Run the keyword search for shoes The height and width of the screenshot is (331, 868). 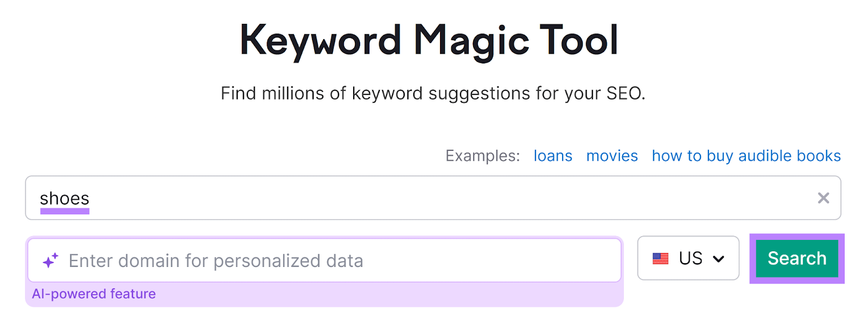[x=796, y=258]
